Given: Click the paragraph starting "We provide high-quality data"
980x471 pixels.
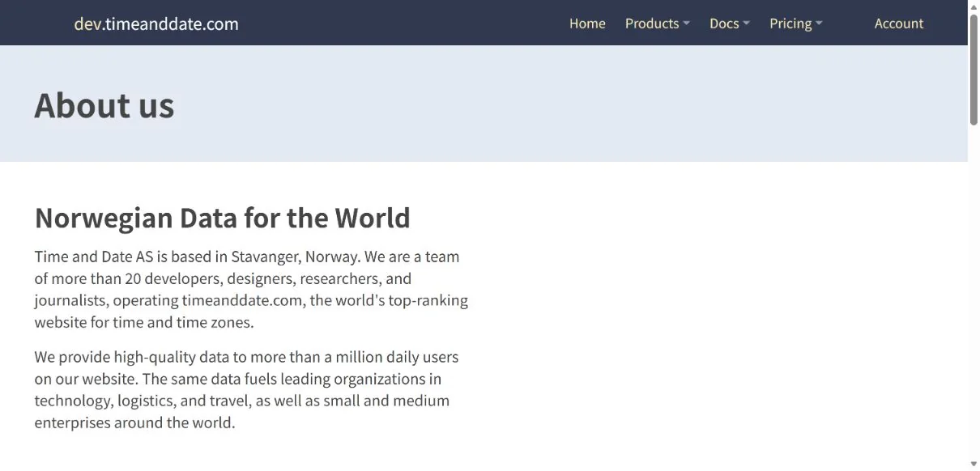Looking at the screenshot, I should (247, 389).
